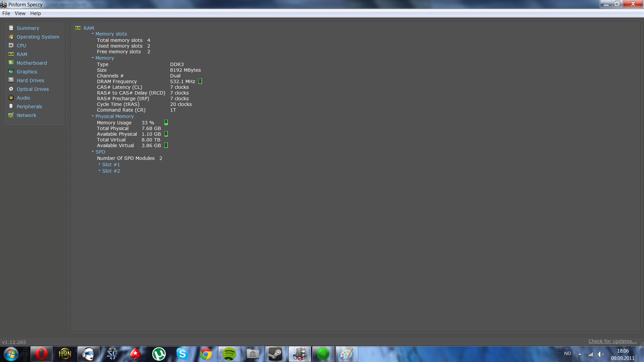Click the Summary sidebar icon
644x362 pixels.
click(x=11, y=28)
